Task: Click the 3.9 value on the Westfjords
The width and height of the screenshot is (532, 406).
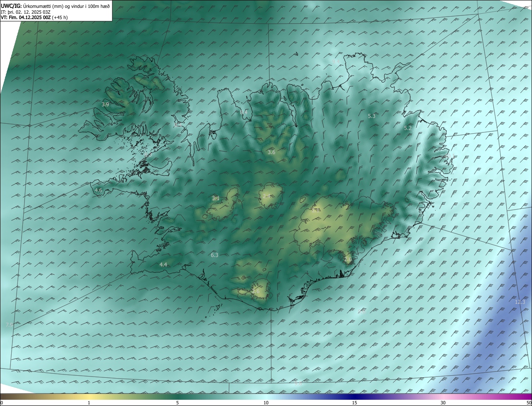Action: pyautogui.click(x=105, y=105)
